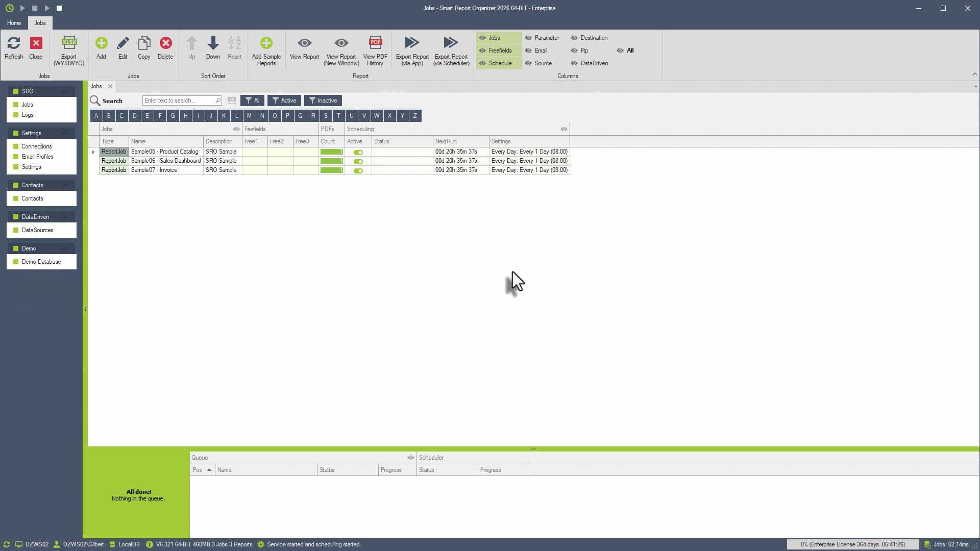Viewport: 980px width, 551px height.
Task: Toggle Jobs column visibility
Action: [499, 38]
